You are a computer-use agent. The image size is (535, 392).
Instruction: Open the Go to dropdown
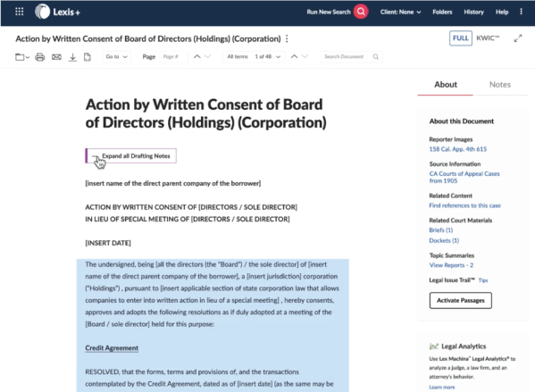pyautogui.click(x=116, y=56)
